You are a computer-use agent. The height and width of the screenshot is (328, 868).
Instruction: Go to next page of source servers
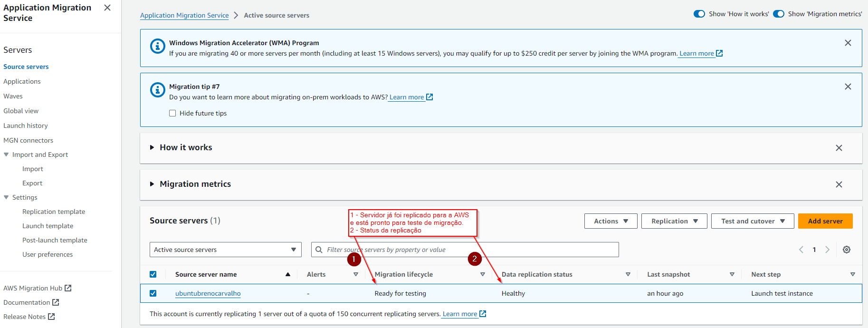click(x=827, y=250)
